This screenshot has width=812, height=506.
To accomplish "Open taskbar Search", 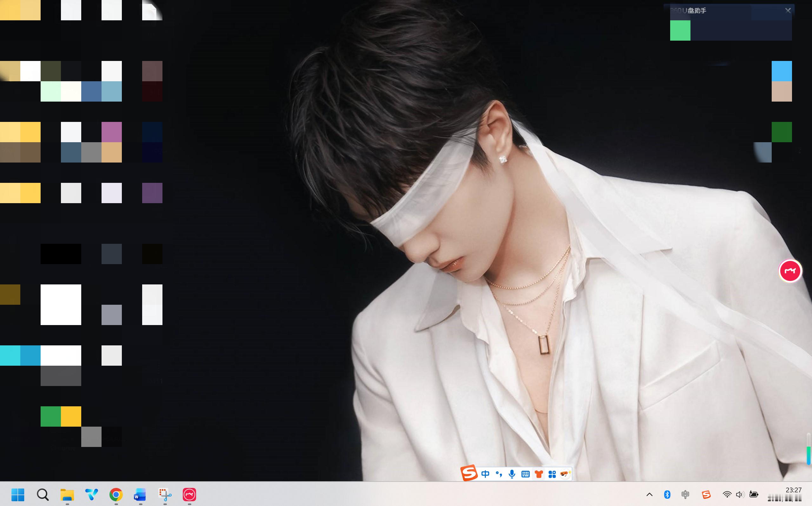I will point(43,494).
